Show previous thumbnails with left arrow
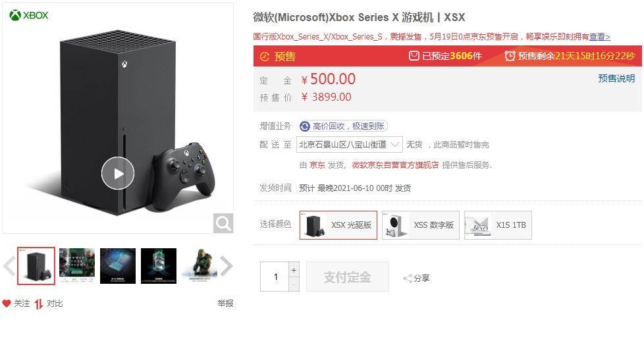Image resolution: width=644 pixels, height=347 pixels. [x=9, y=266]
